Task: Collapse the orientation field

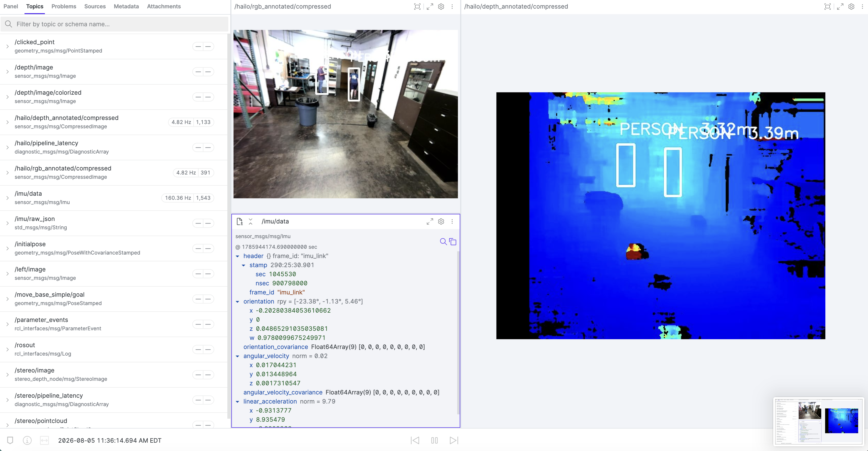Action: click(x=237, y=302)
